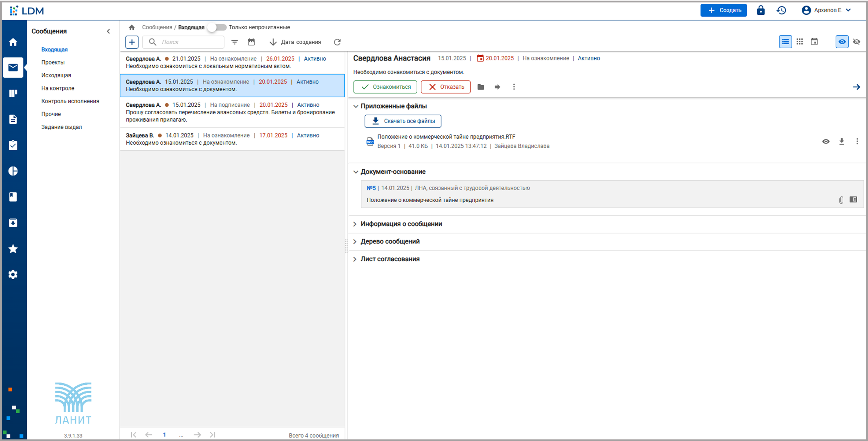868x441 pixels.
Task: Toggle the preview panel eye icon on
Action: point(842,42)
